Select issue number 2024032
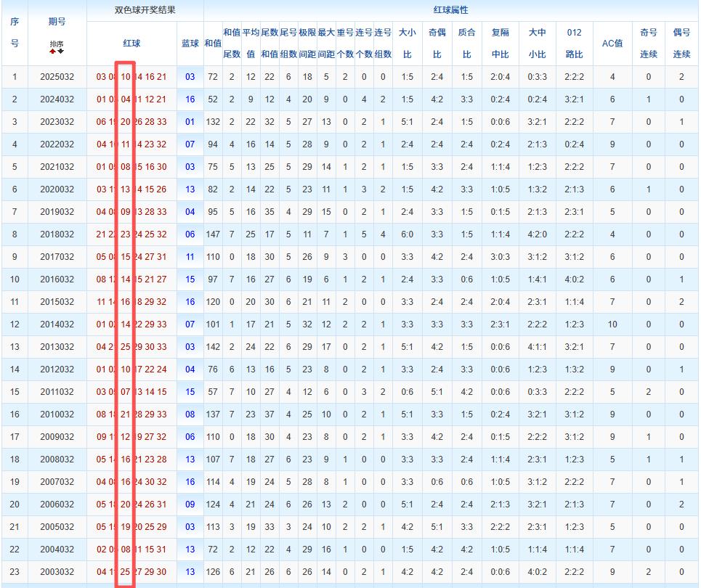This screenshot has height=588, width=701. point(57,99)
